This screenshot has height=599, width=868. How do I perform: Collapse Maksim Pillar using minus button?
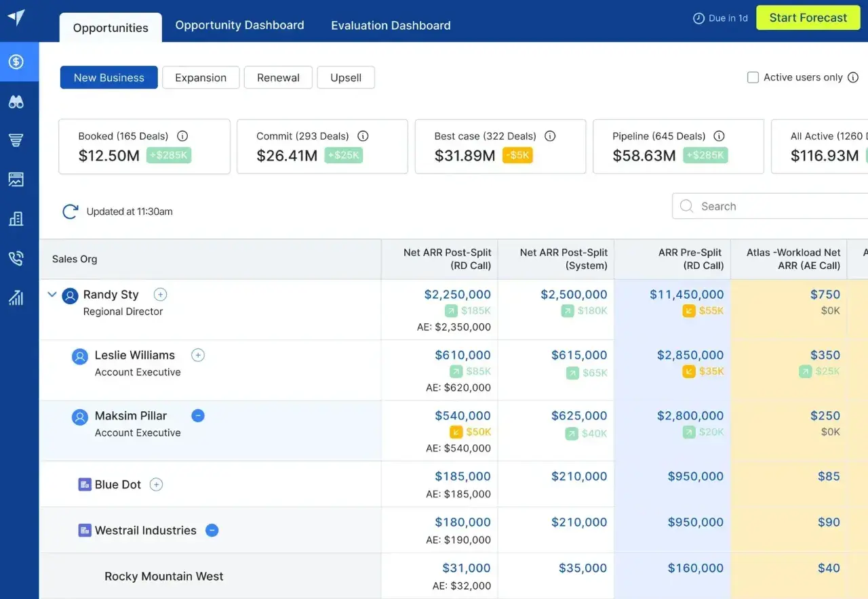(x=198, y=416)
